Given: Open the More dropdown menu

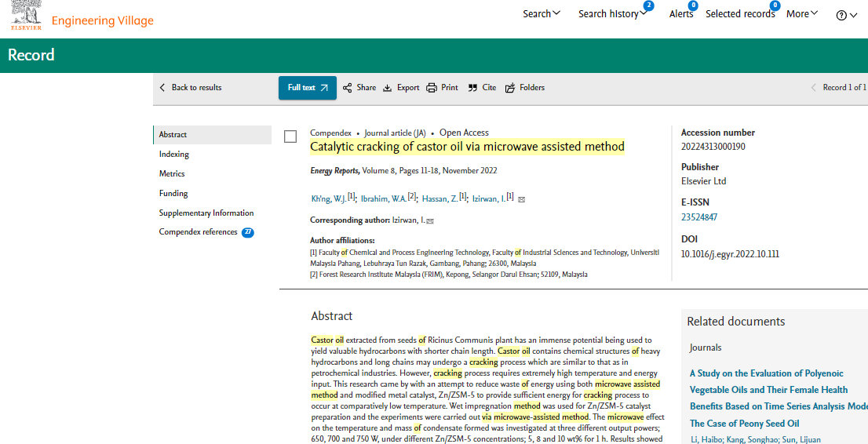Looking at the screenshot, I should [x=802, y=13].
